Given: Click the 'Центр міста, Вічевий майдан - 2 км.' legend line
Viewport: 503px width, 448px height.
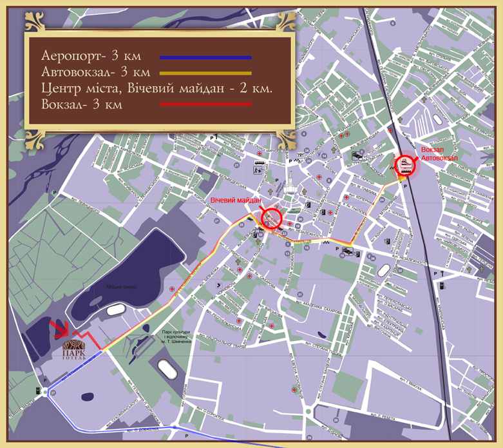Looking at the screenshot, I should coord(157,88).
